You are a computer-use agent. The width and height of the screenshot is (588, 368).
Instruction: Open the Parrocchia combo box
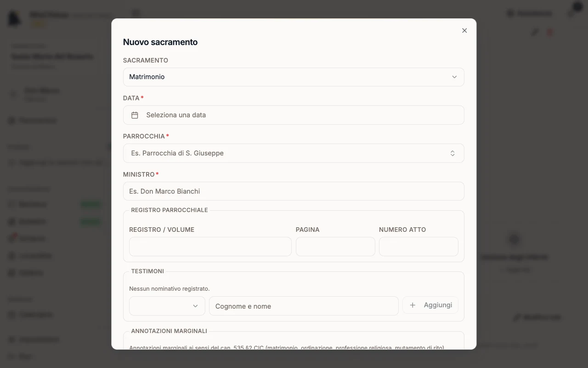coord(294,153)
